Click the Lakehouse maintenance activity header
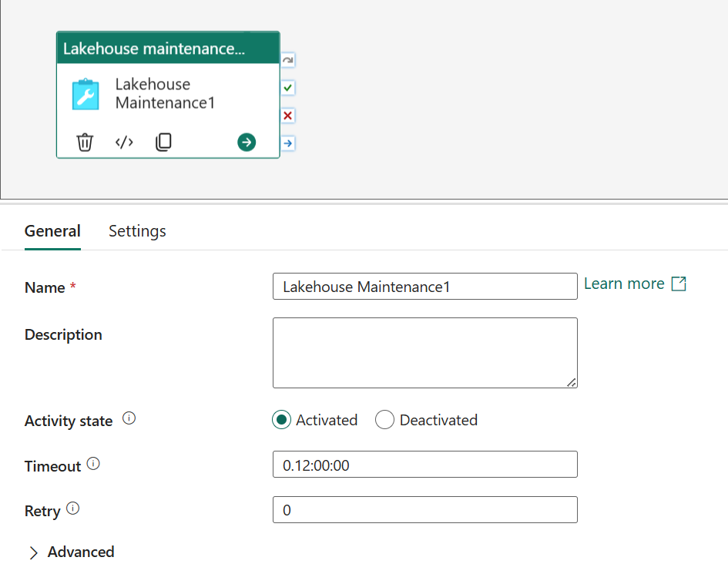 [168, 49]
